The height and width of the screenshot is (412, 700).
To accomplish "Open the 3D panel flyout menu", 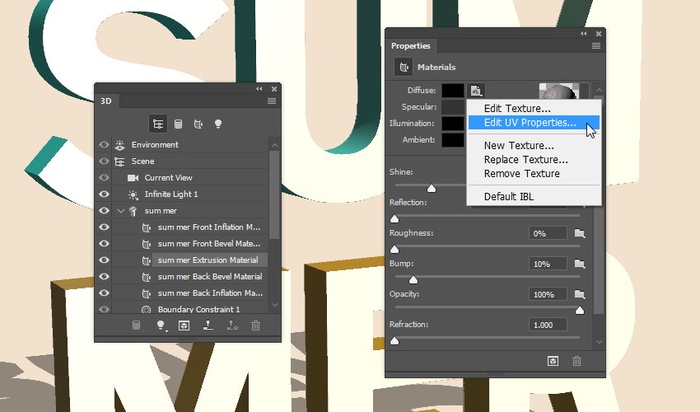I will click(271, 101).
